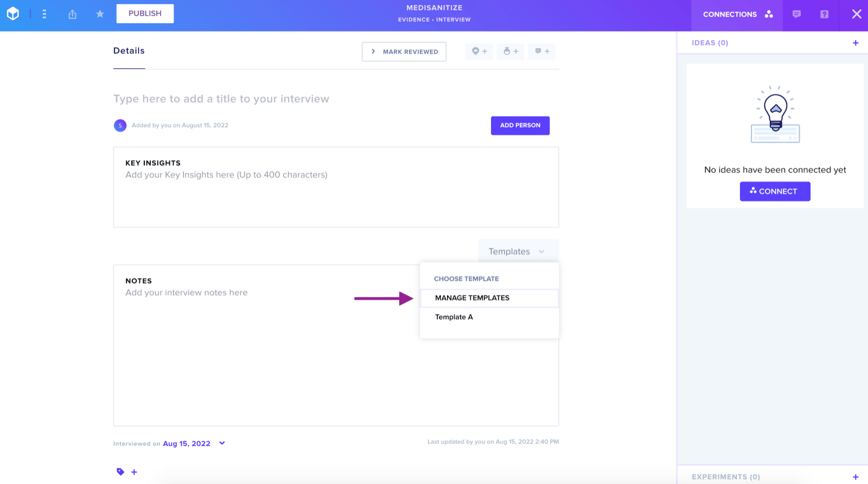Click the Add Person button

(520, 125)
